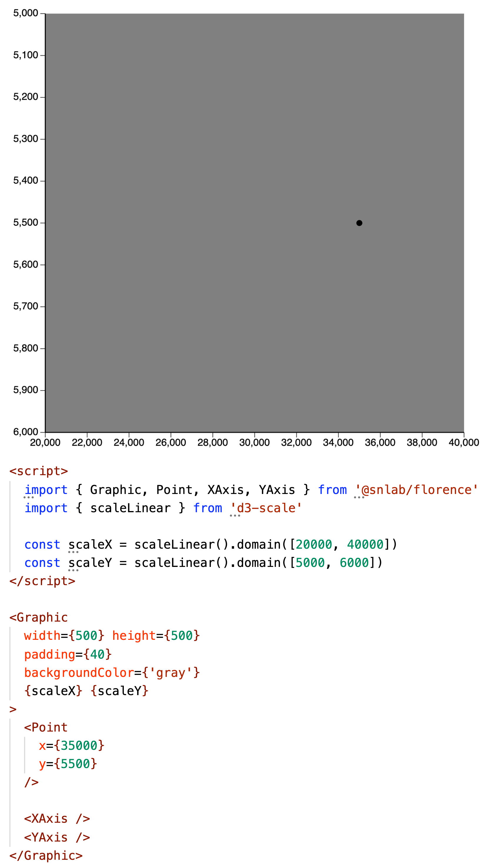This screenshot has height=868, width=489.
Task: Select the 26,000 x-axis tick label
Action: coord(171,443)
